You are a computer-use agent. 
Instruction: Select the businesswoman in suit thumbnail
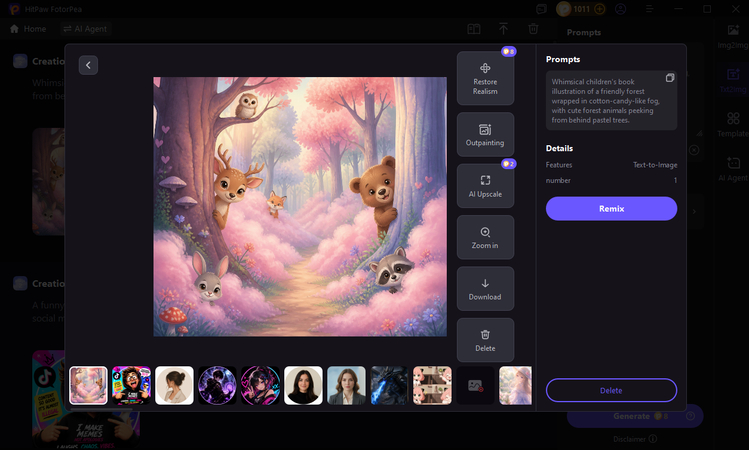[x=346, y=386]
